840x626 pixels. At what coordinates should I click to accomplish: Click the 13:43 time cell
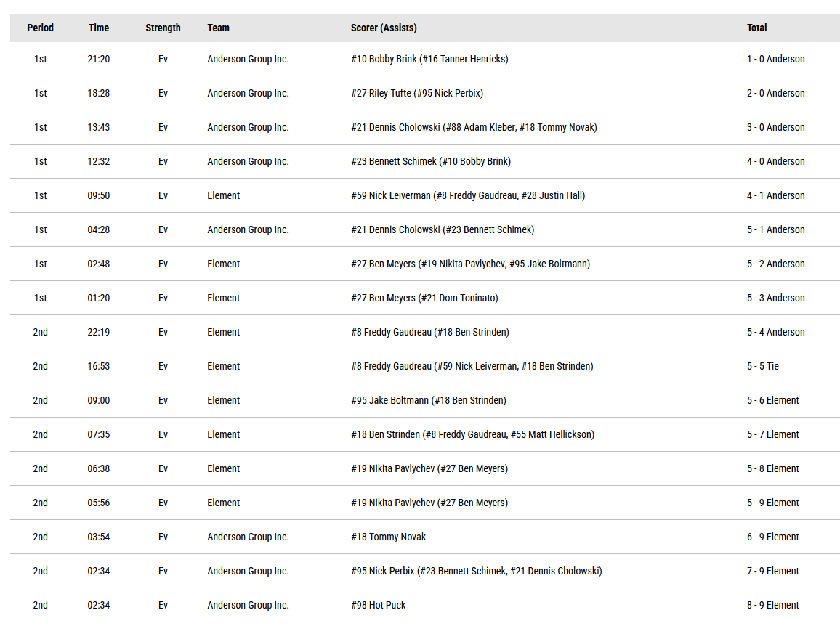[99, 127]
